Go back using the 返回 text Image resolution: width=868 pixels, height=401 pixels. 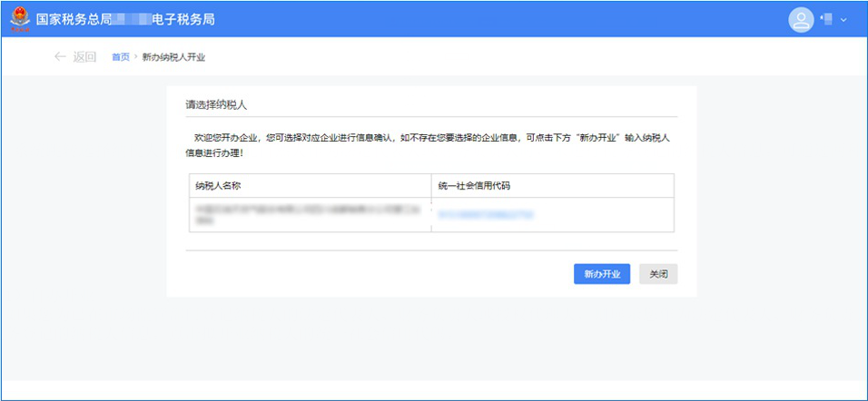(x=84, y=57)
